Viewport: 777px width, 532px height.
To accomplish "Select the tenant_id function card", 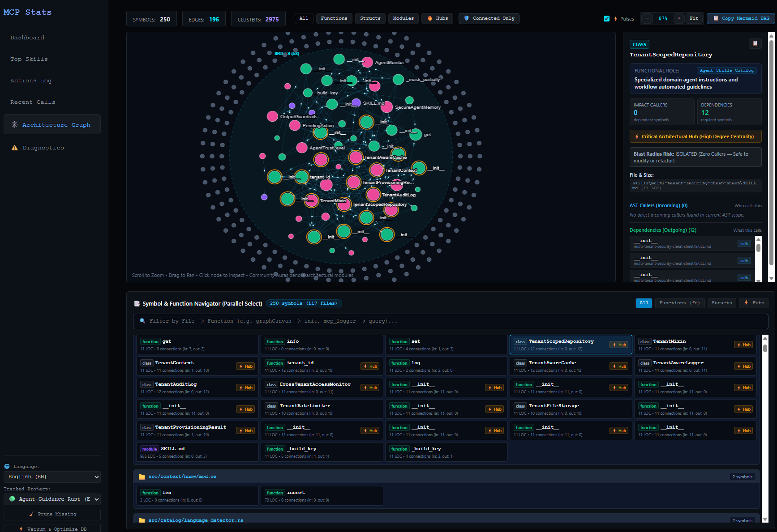I will click(322, 366).
